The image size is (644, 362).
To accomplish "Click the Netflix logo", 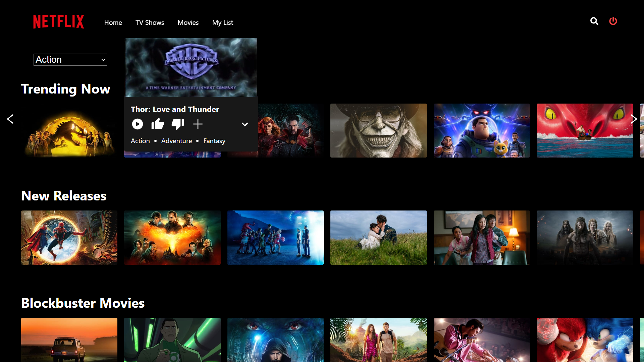I will tap(58, 21).
